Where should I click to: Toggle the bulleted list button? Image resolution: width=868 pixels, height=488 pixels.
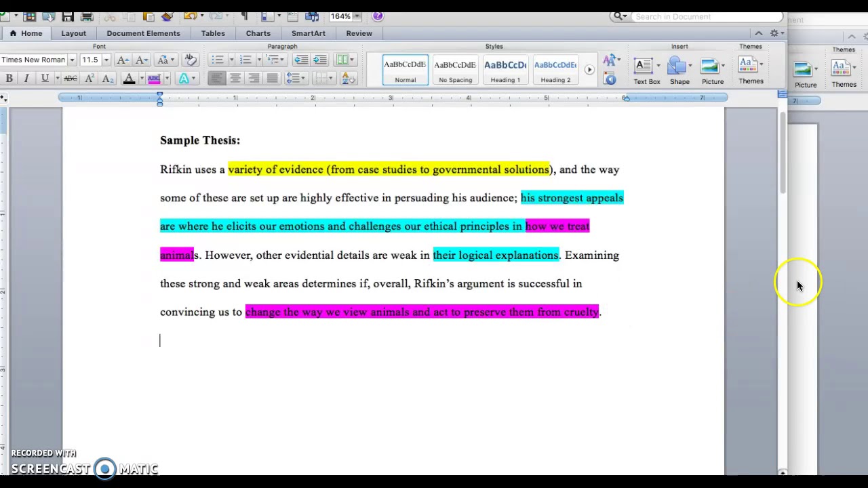[217, 60]
